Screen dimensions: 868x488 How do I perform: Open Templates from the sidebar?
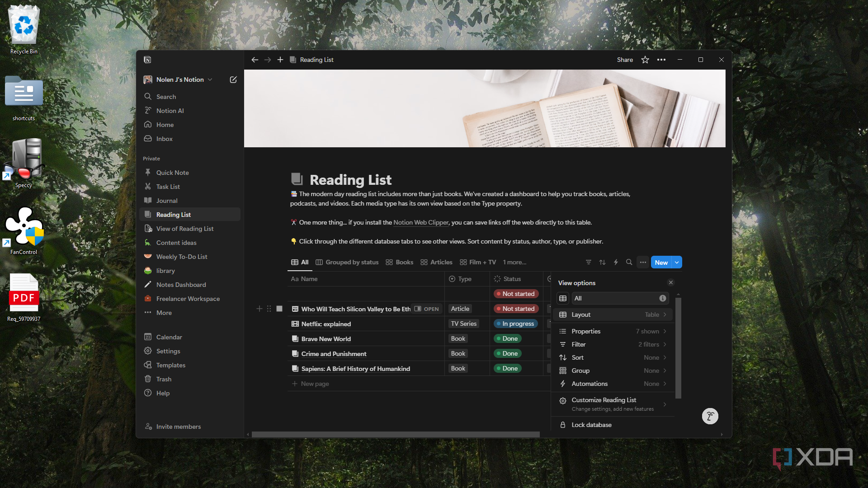tap(190, 365)
